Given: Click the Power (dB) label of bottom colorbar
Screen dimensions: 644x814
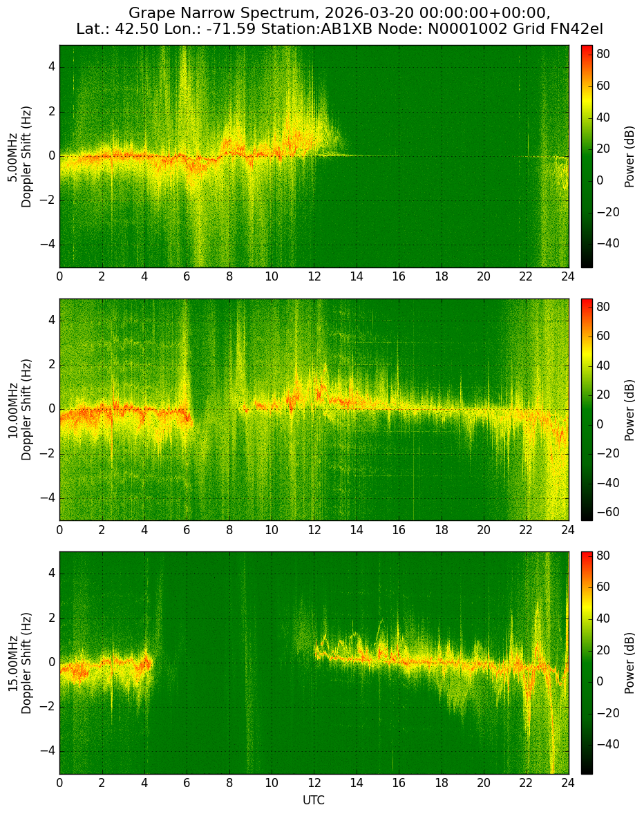Looking at the screenshot, I should pyautogui.click(x=629, y=663).
